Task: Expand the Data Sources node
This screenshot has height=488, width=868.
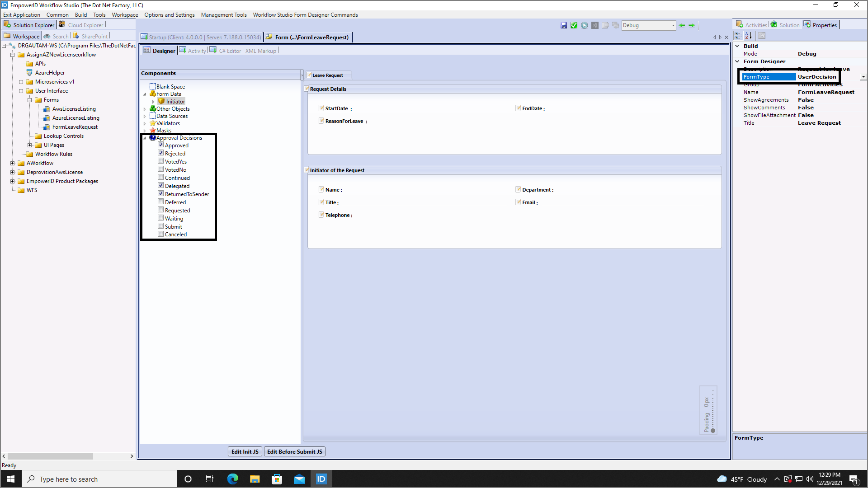Action: click(x=146, y=116)
